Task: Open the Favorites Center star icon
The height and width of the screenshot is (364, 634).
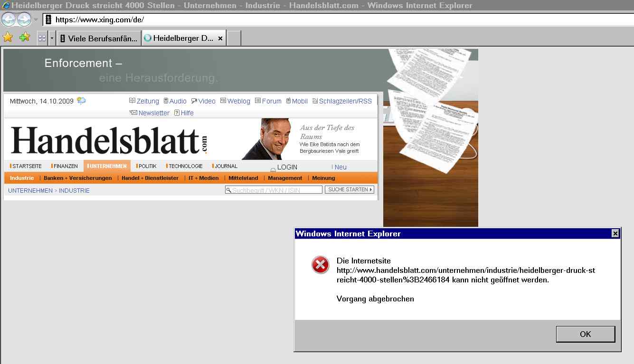Action: tap(8, 37)
